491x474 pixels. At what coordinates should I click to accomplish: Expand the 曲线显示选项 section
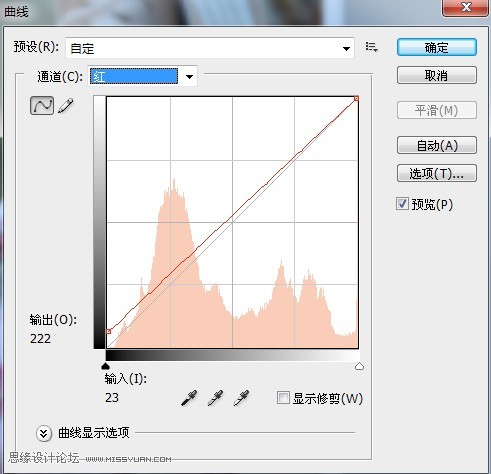[44, 433]
